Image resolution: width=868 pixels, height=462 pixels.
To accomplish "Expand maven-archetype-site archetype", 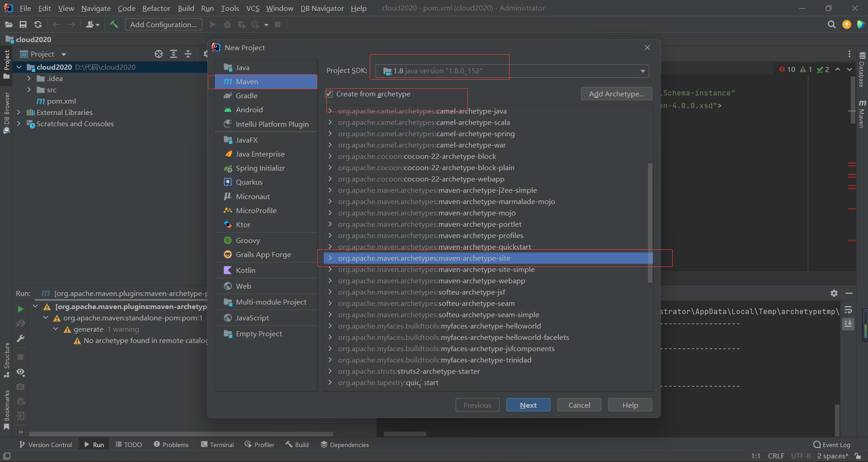I will (330, 258).
